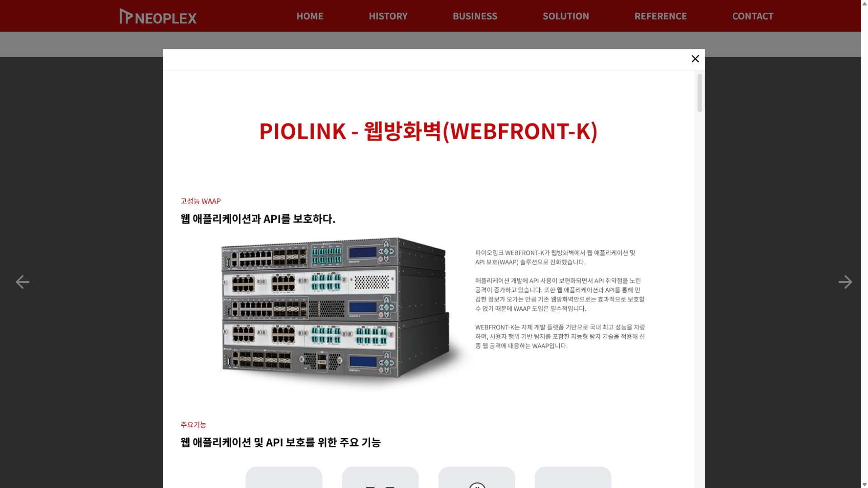Image resolution: width=868 pixels, height=488 pixels.
Task: Click the fourth feature card
Action: [x=573, y=477]
